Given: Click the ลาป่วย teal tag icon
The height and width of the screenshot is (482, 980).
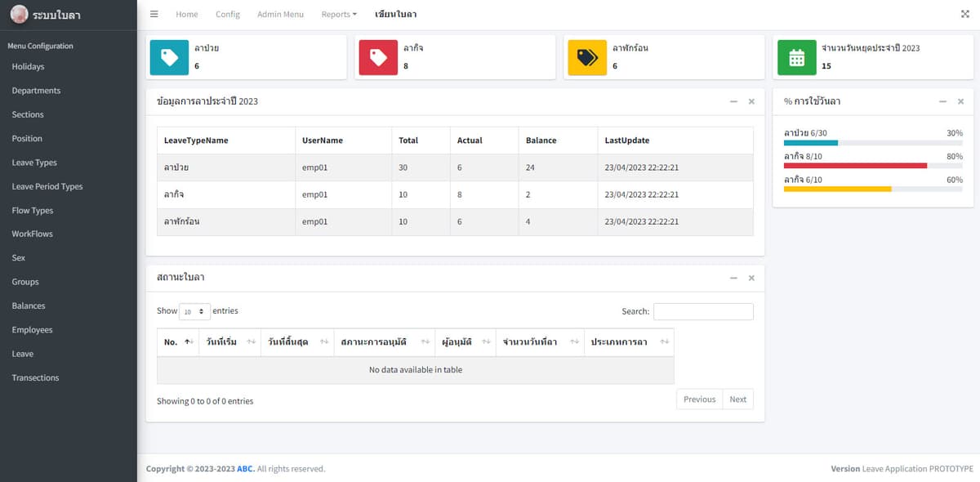Looking at the screenshot, I should pyautogui.click(x=169, y=57).
